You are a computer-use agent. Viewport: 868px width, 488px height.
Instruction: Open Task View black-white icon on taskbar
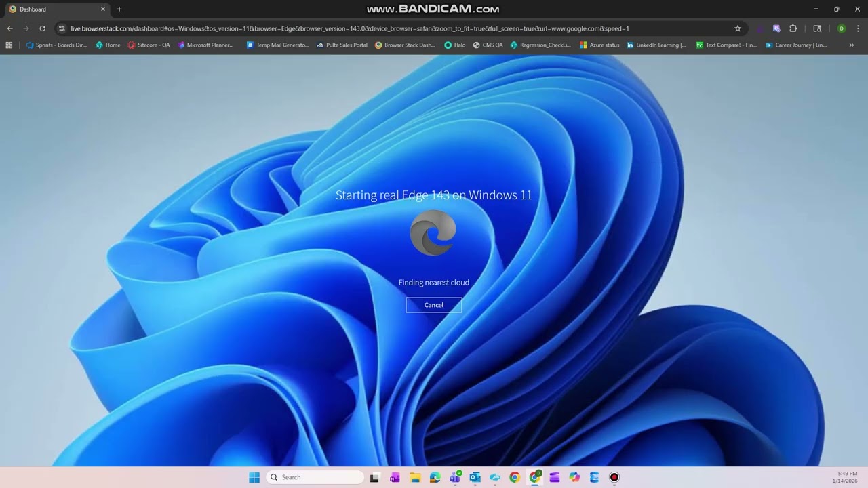click(374, 477)
